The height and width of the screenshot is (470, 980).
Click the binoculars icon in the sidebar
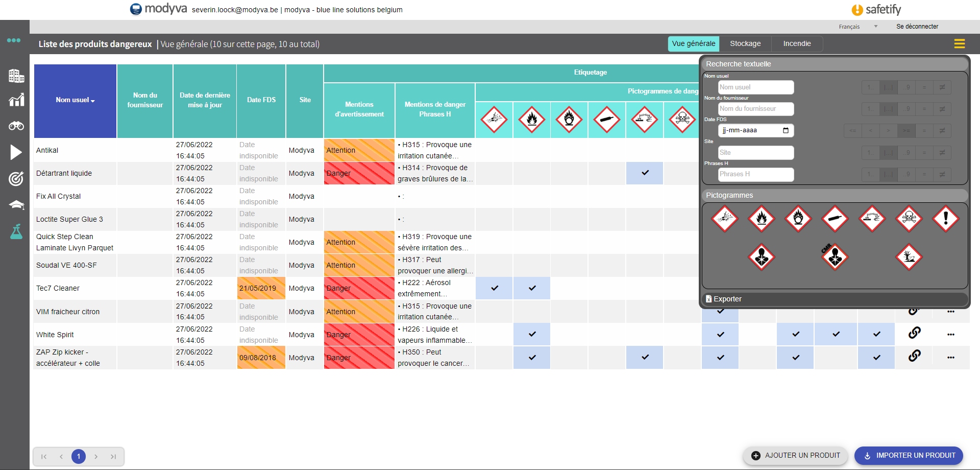point(16,126)
